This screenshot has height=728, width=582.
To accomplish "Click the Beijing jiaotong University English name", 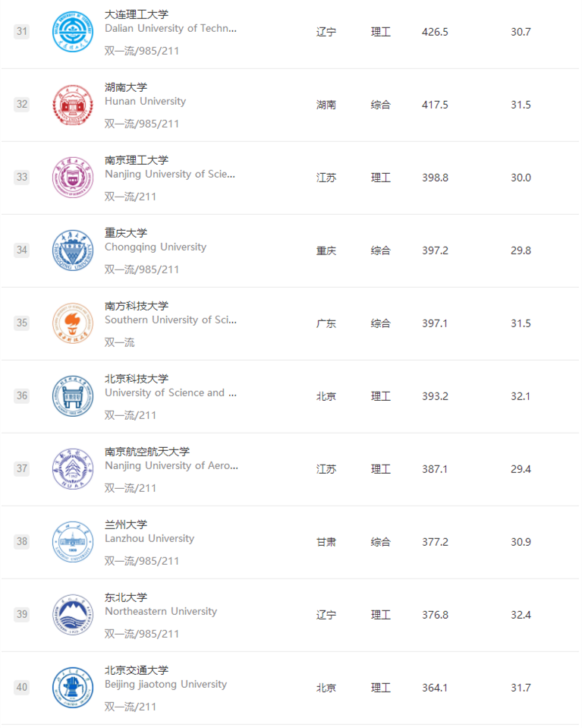I will (165, 684).
